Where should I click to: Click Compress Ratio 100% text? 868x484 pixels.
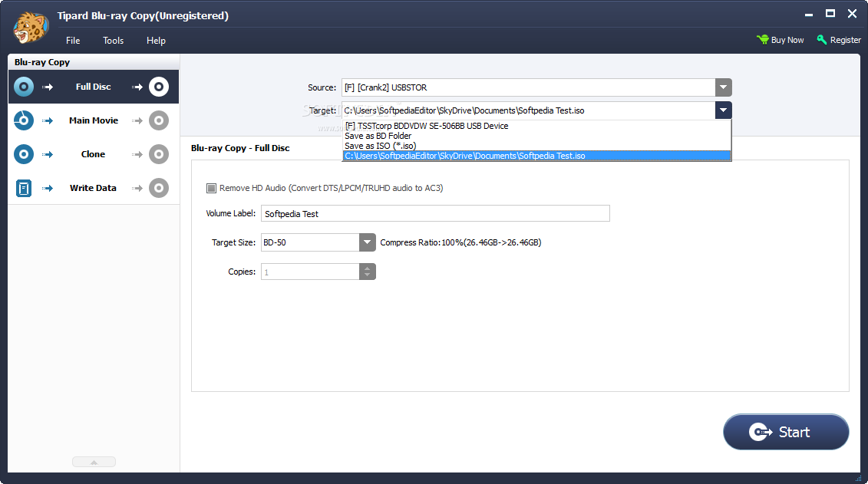click(x=460, y=242)
